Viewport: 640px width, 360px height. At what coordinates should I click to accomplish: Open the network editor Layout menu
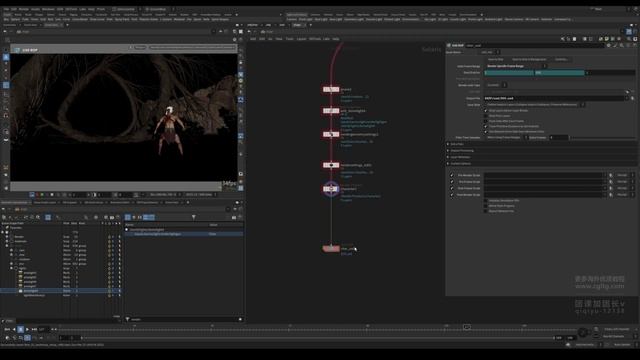click(301, 39)
